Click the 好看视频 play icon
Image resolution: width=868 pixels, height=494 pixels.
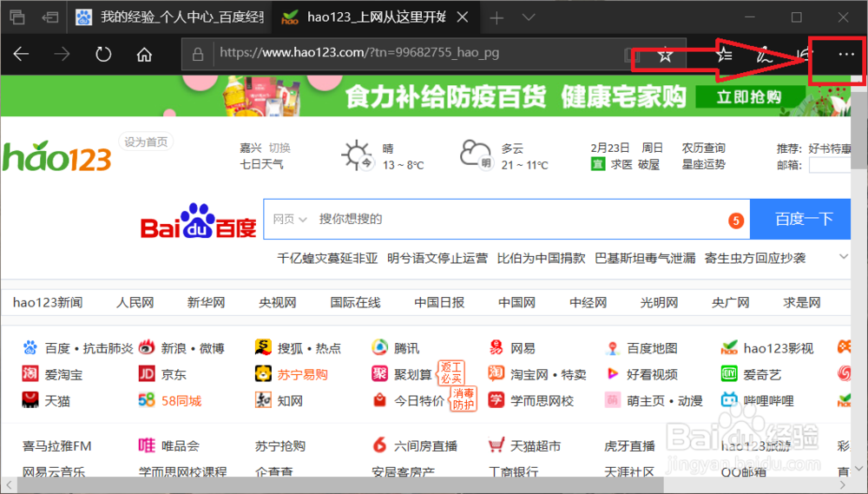[x=612, y=374]
